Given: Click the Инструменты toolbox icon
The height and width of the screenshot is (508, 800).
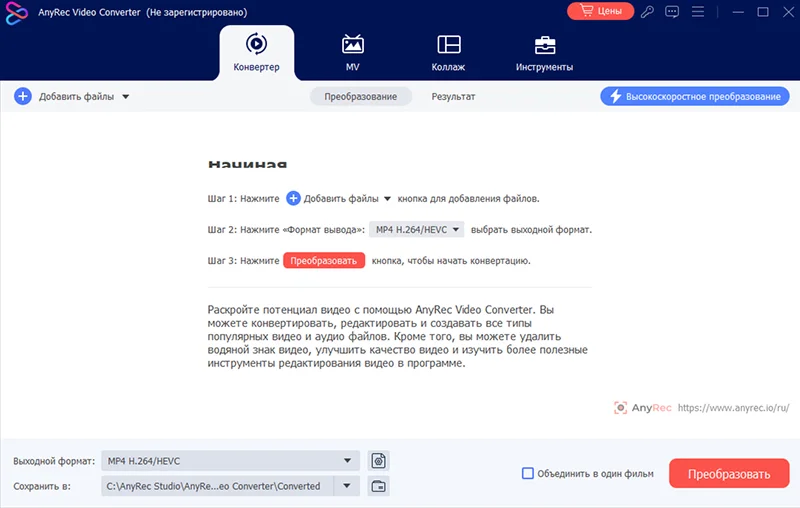Looking at the screenshot, I should click(545, 45).
